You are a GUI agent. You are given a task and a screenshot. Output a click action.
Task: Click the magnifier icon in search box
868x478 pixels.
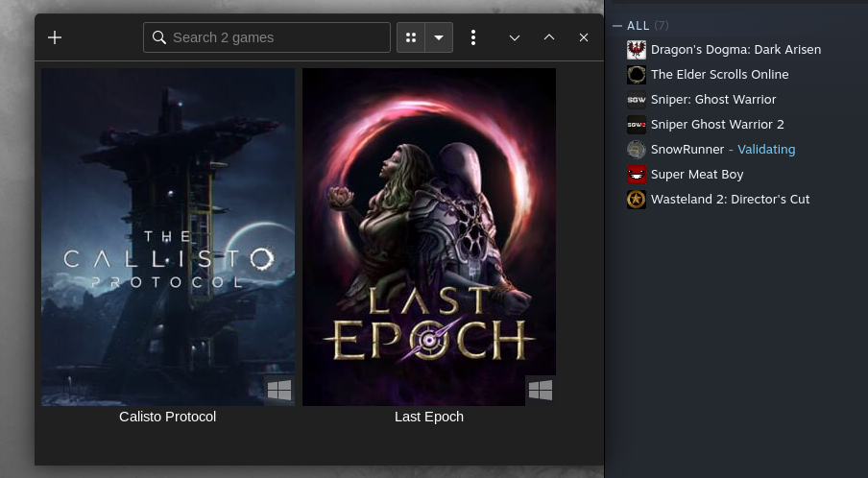point(158,37)
